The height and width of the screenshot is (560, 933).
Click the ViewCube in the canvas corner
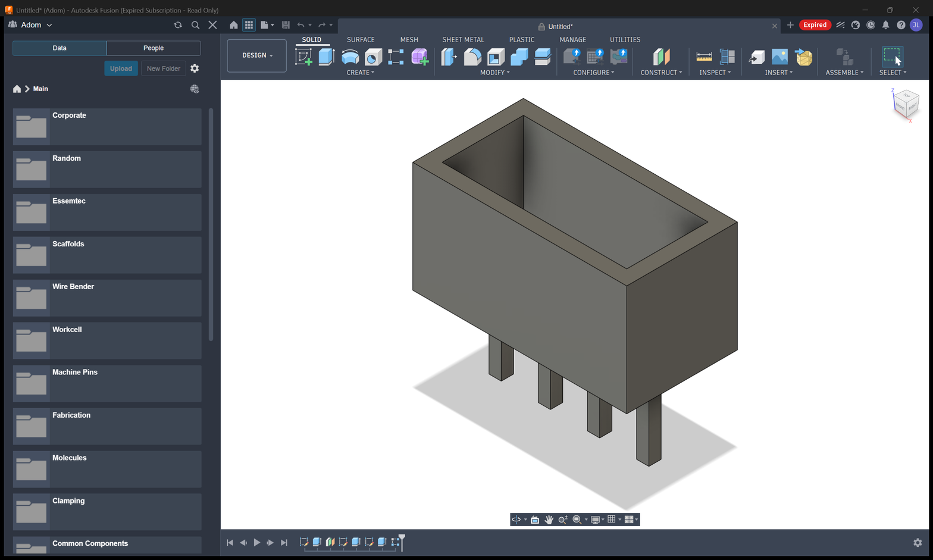click(x=906, y=104)
